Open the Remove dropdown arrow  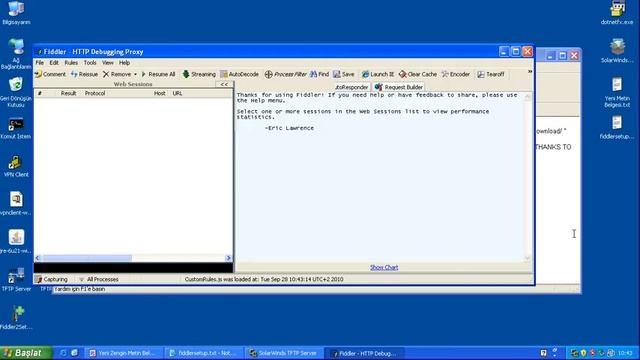[135, 74]
